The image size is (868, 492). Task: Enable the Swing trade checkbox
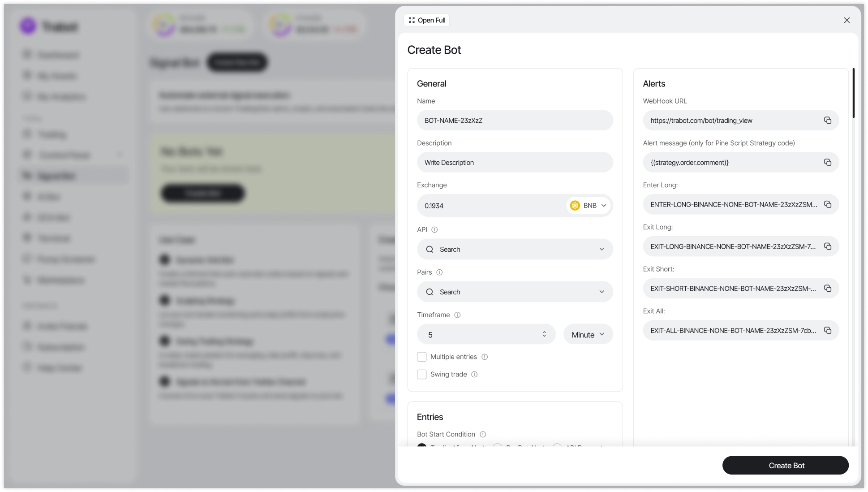click(421, 374)
